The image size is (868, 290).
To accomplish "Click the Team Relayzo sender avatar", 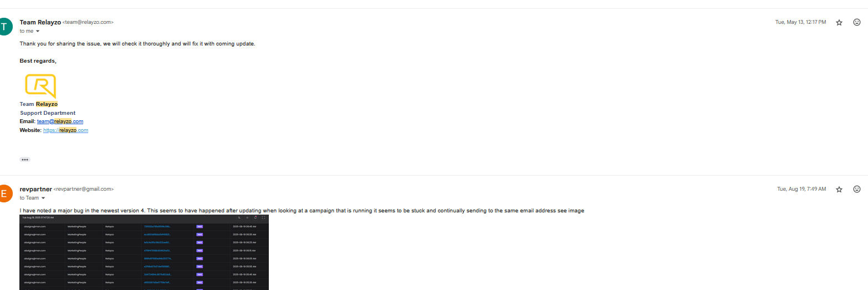I will (x=5, y=27).
